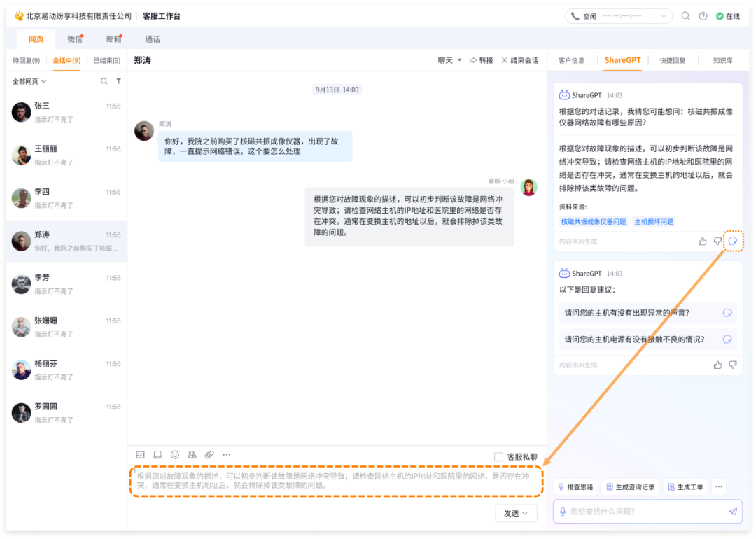Open conversation with 张三
Viewport: 756px width, 539px height.
66,112
